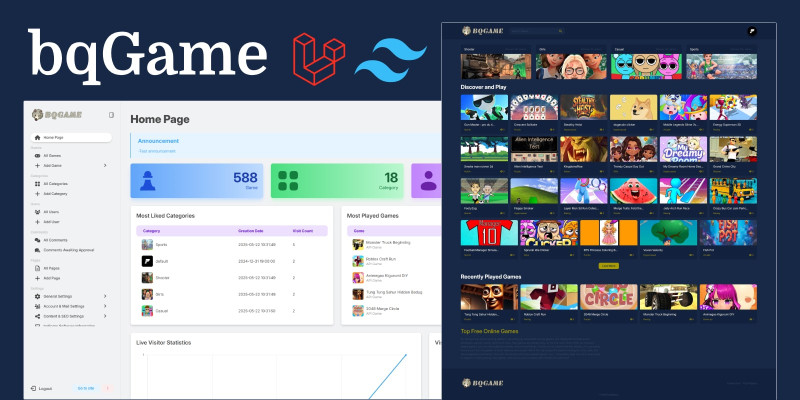The image size is (800, 400).
Task: Click the red Laravel logo
Action: pyautogui.click(x=319, y=59)
